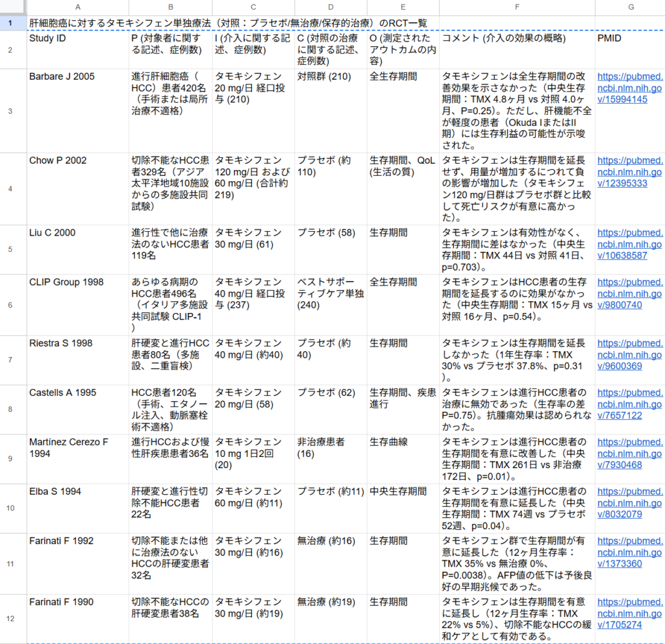This screenshot has height=644, width=665.
Task: Select column A header
Action: click(77, 7)
